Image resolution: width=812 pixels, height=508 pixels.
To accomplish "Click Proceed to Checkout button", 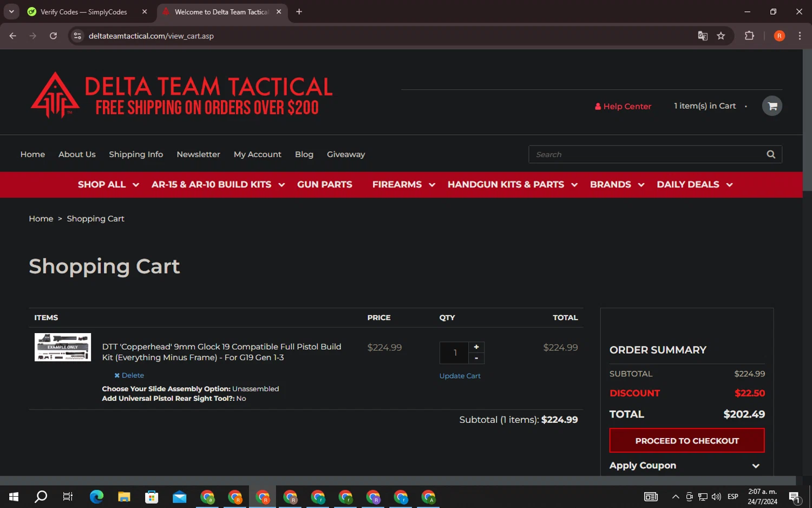I will coord(687,441).
